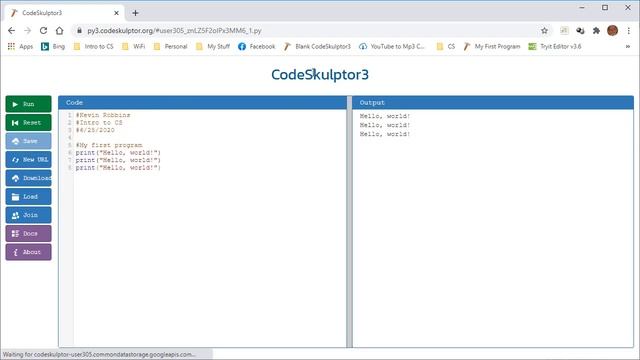The height and width of the screenshot is (360, 640).
Task: View site security lock info
Action: click(x=80, y=31)
